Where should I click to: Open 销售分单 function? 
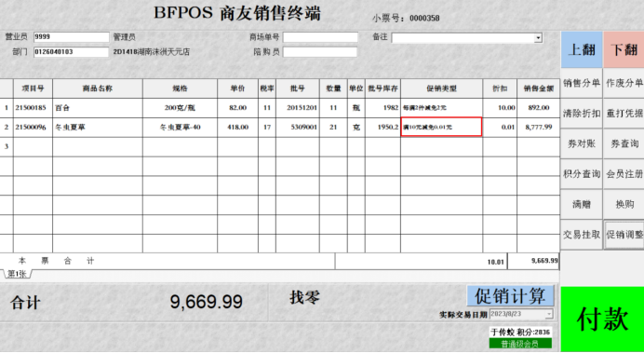[582, 83]
